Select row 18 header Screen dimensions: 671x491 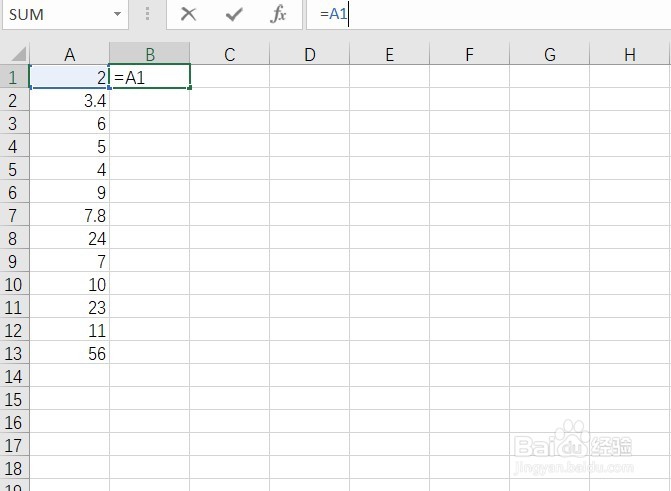point(14,469)
